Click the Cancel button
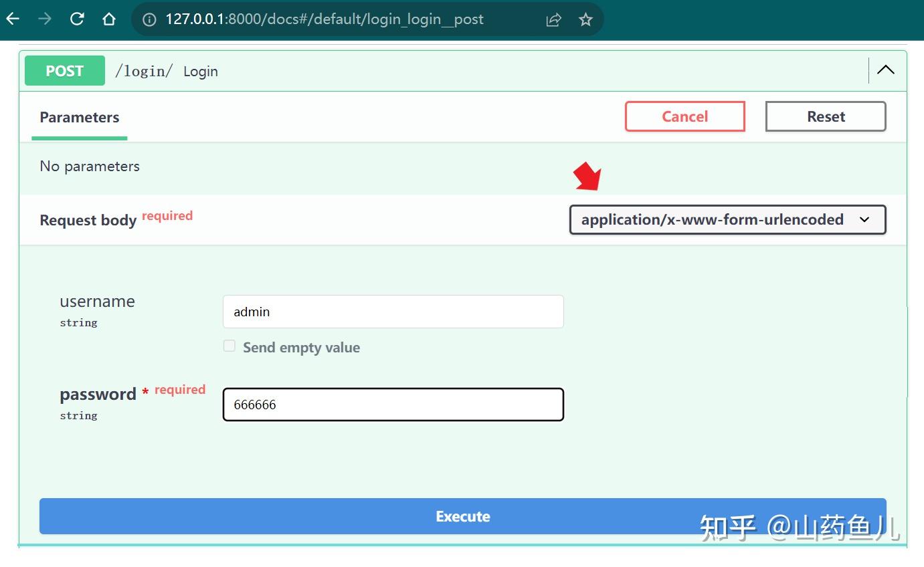The height and width of the screenshot is (567, 924). (x=684, y=116)
